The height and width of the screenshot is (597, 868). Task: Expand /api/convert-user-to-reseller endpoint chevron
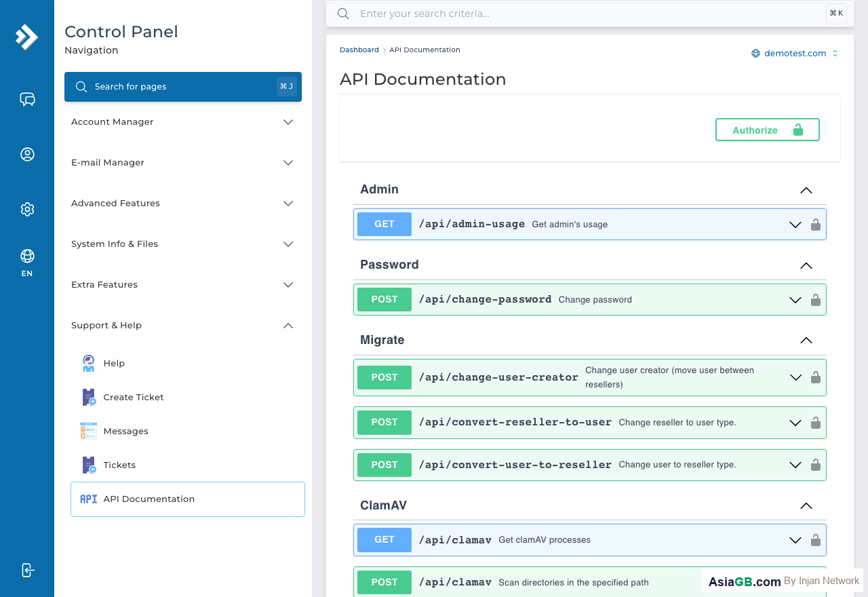pyautogui.click(x=795, y=465)
